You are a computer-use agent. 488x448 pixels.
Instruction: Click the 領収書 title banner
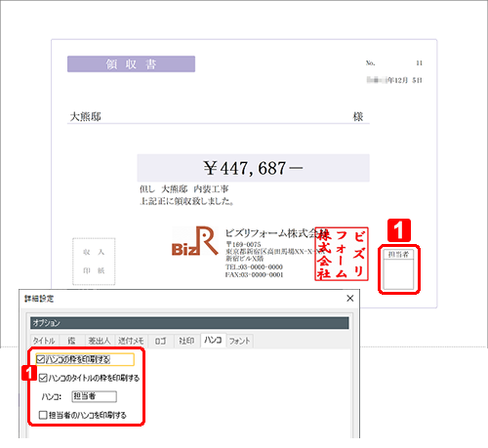(x=131, y=64)
